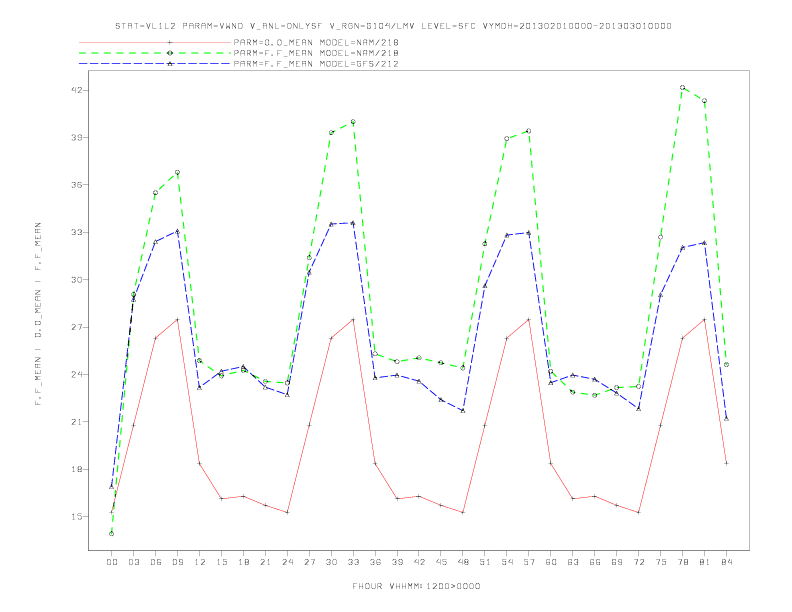Screen dimensions: 792x612
Task: Click x-axis tick label 54
Action: point(507,562)
